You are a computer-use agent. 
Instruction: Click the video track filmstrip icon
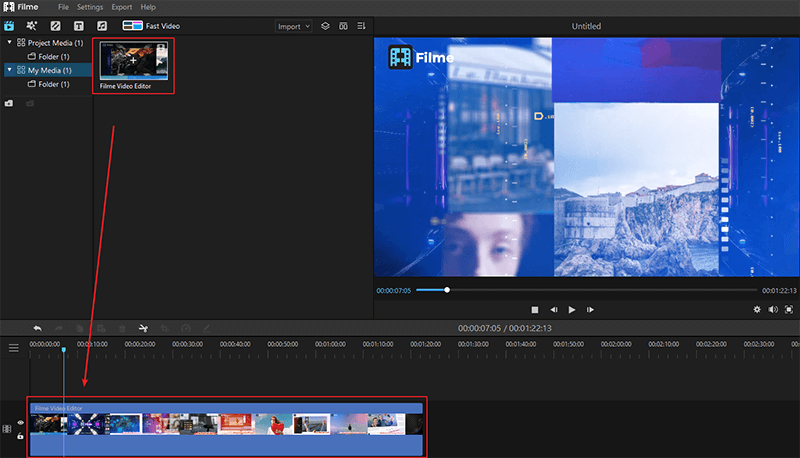[7, 429]
